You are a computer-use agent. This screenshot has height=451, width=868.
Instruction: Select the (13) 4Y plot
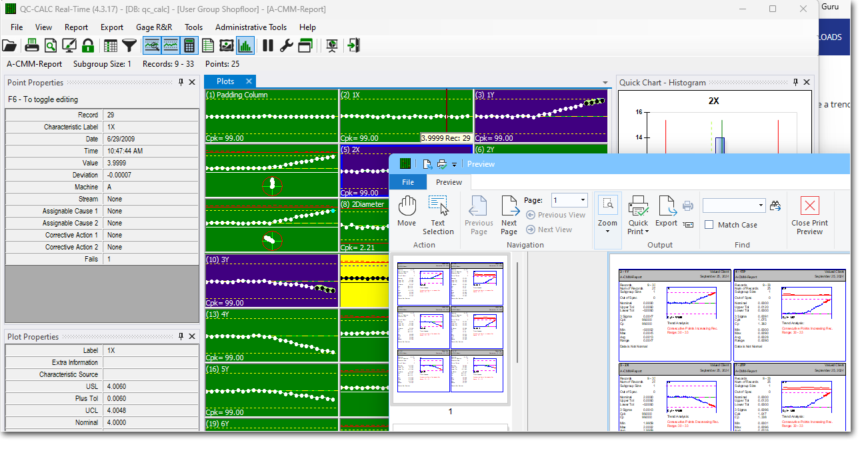pyautogui.click(x=272, y=335)
